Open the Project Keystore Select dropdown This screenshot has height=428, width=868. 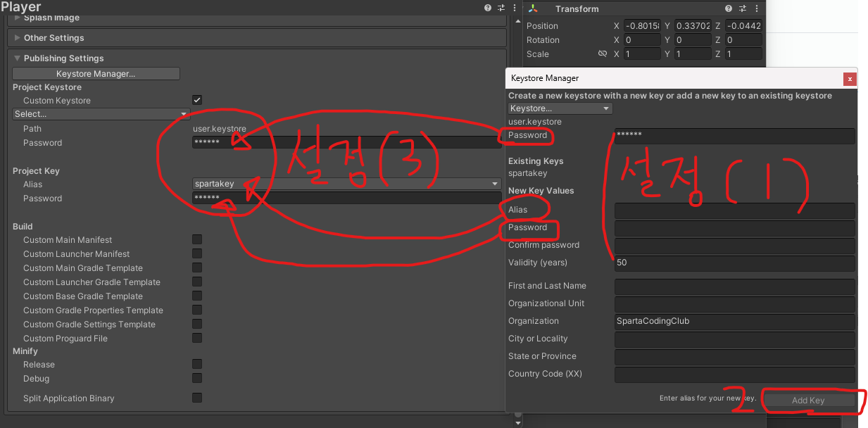click(x=101, y=114)
